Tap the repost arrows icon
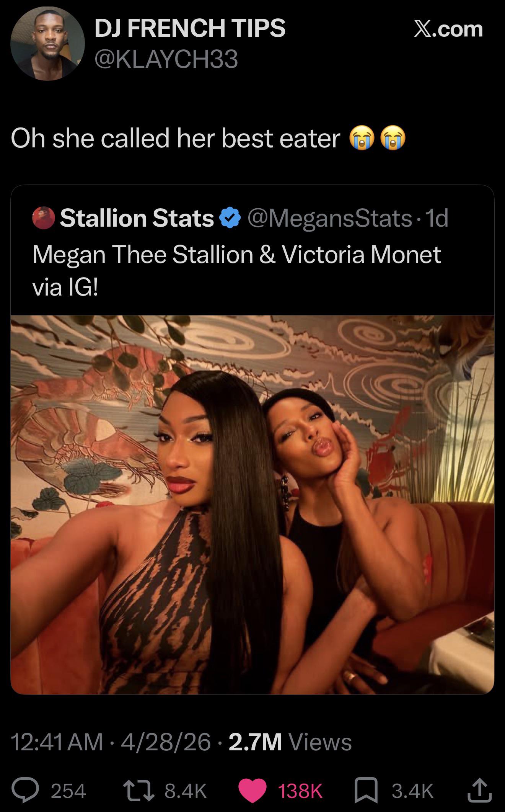Image resolution: width=505 pixels, height=812 pixels. pyautogui.click(x=139, y=791)
